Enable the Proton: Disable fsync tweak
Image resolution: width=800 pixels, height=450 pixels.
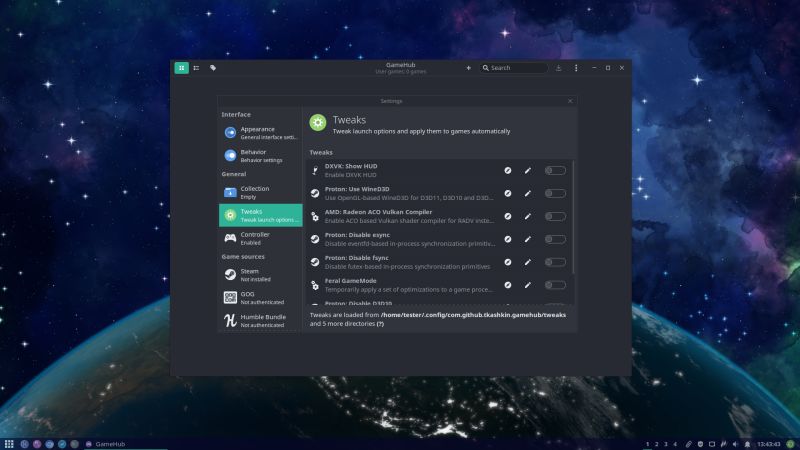click(x=555, y=262)
